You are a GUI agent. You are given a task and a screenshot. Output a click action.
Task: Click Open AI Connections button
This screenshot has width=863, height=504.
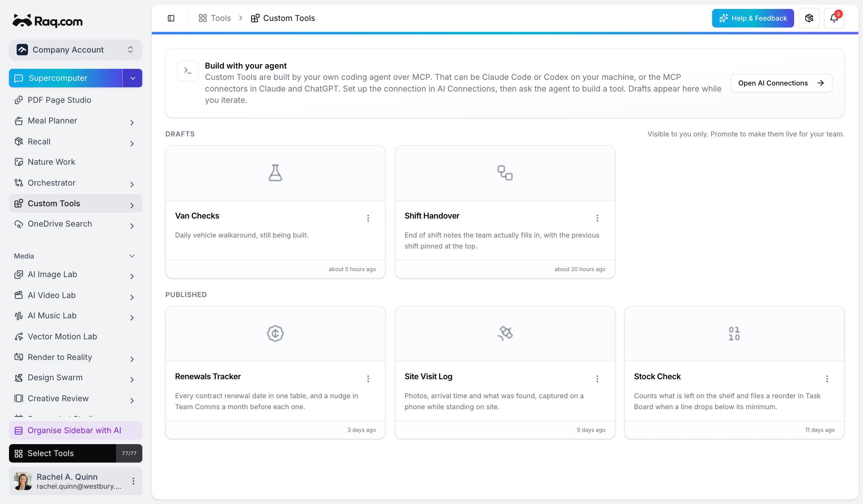pos(781,83)
